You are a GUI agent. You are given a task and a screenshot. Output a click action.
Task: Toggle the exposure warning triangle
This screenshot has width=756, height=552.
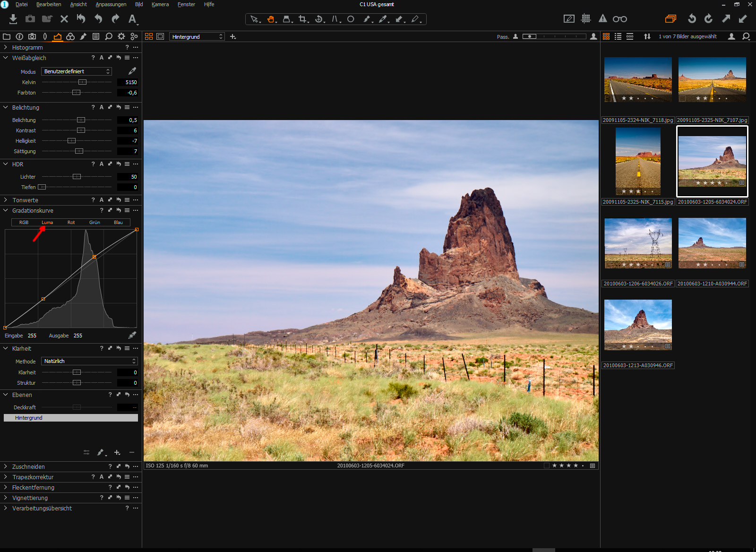click(603, 19)
